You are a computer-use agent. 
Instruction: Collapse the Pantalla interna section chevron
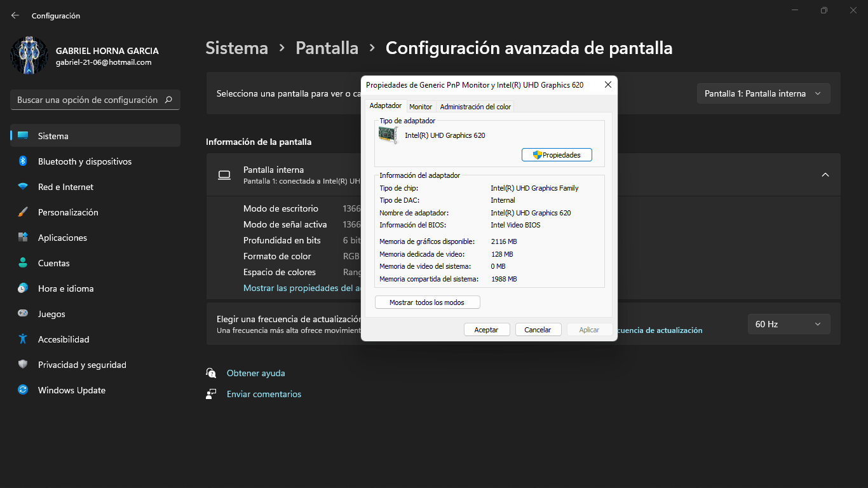pyautogui.click(x=825, y=175)
